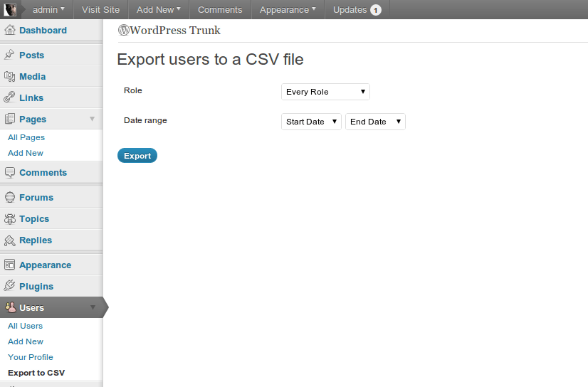Click the Links chain icon
This screenshot has height=387, width=588.
click(10, 98)
